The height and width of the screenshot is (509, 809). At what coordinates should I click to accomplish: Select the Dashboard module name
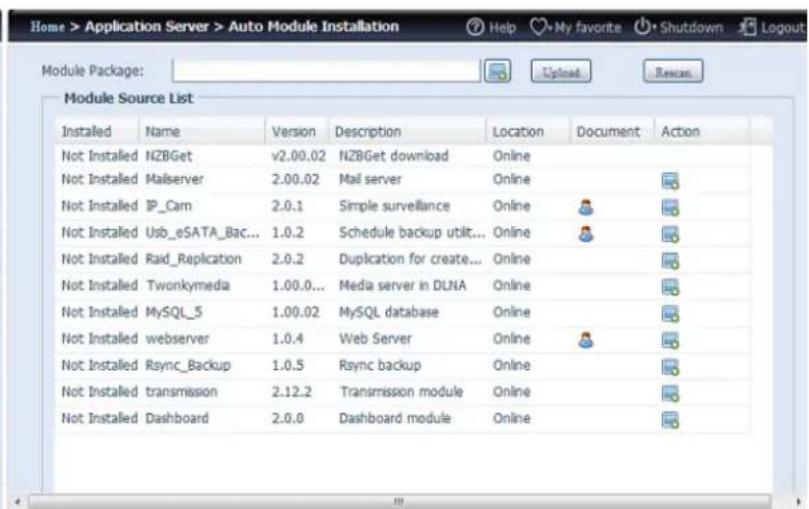point(177,418)
